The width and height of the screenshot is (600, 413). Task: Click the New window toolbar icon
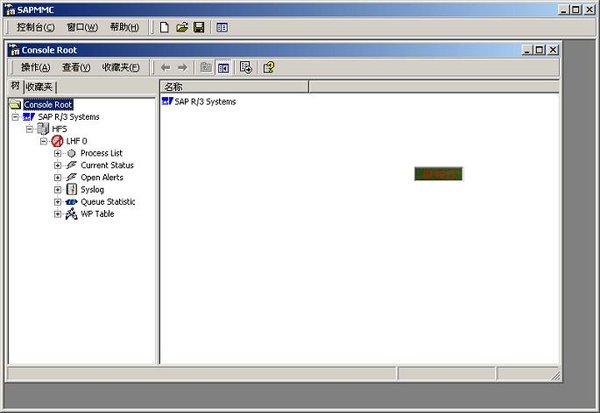pyautogui.click(x=222, y=27)
